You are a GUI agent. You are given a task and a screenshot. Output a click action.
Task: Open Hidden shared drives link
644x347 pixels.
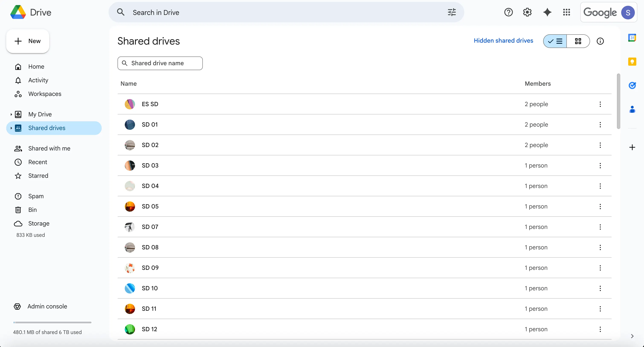[503, 41]
